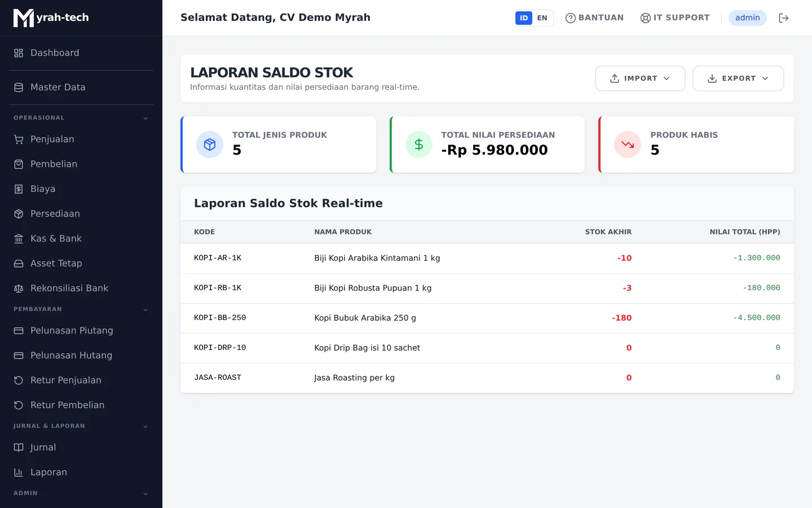The width and height of the screenshot is (812, 508).
Task: Toggle the Admin sidebar section chevron
Action: [145, 493]
